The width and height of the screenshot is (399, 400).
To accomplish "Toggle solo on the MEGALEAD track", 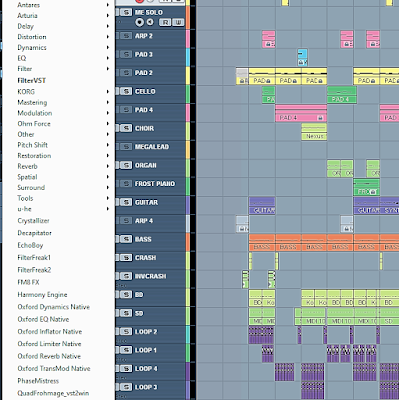I will 126,147.
